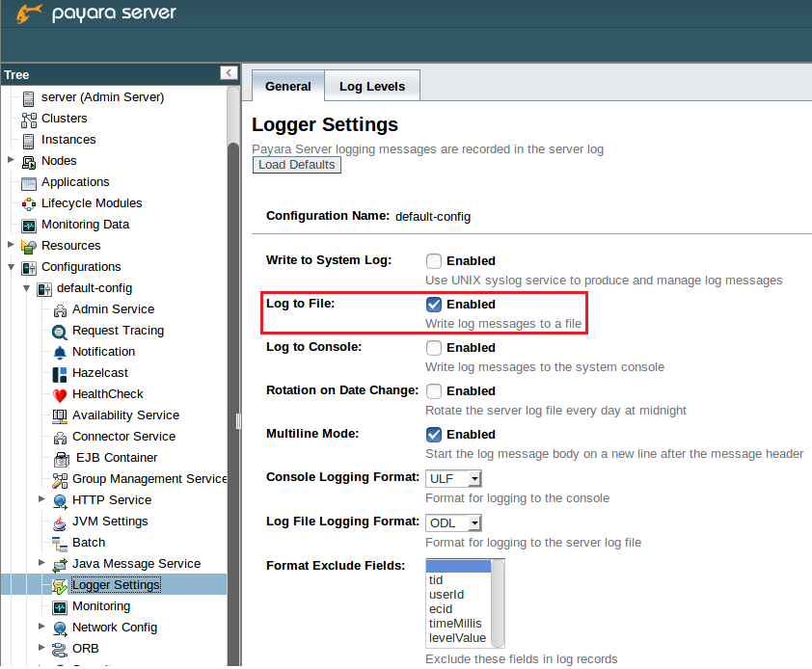The height and width of the screenshot is (669, 812).
Task: Click the Java Message Service icon
Action: coord(60,565)
